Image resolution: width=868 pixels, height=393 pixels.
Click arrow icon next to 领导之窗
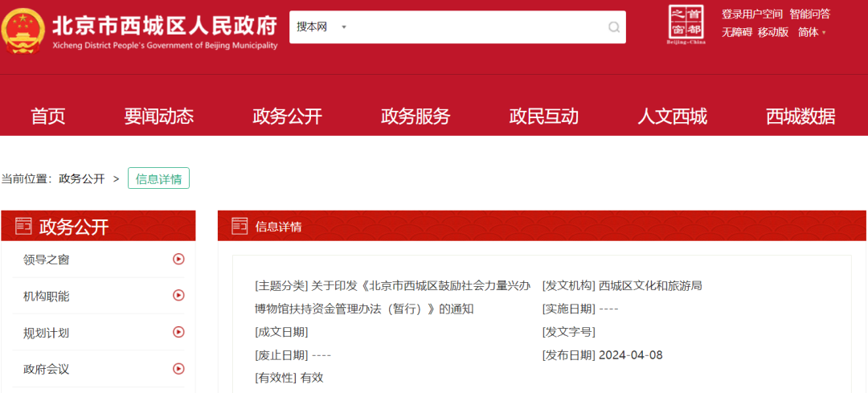[x=178, y=259]
